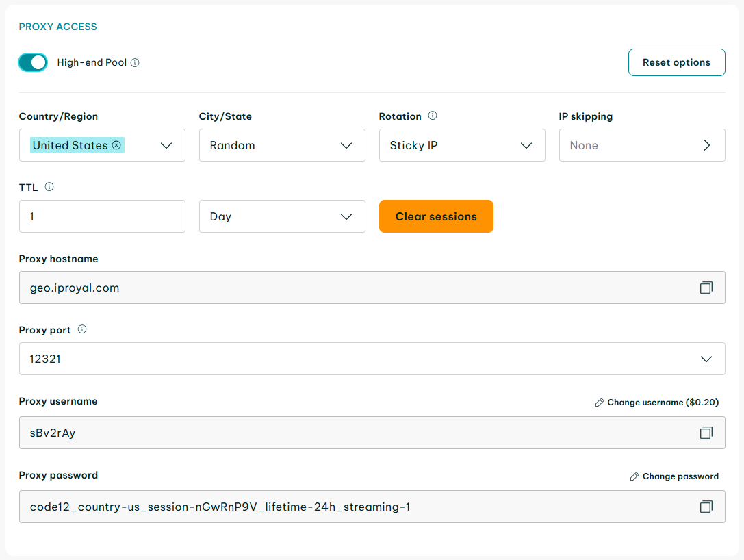The width and height of the screenshot is (744, 560).
Task: Click the TTL info icon
Action: click(49, 187)
